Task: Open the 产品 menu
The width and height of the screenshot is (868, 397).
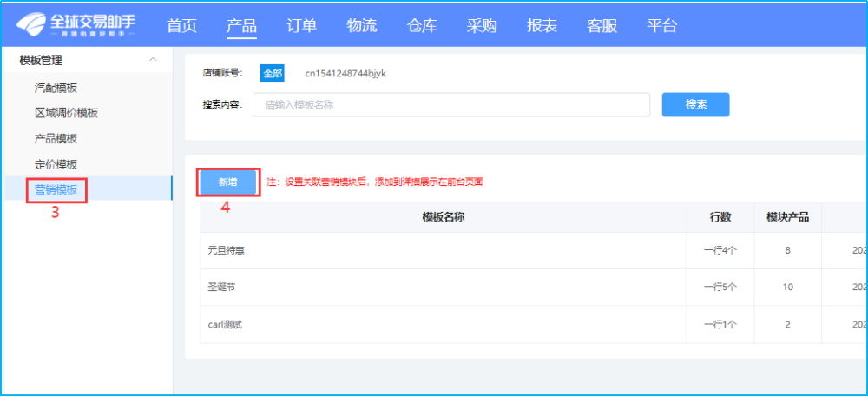Action: tap(241, 26)
